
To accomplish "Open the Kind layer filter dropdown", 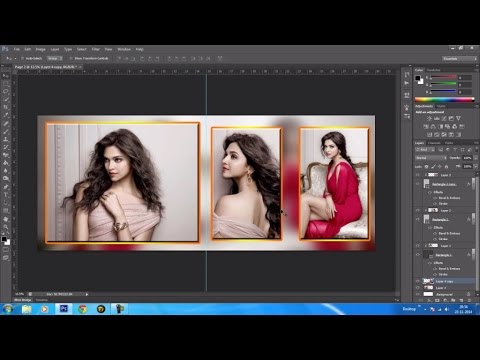I will [x=426, y=150].
